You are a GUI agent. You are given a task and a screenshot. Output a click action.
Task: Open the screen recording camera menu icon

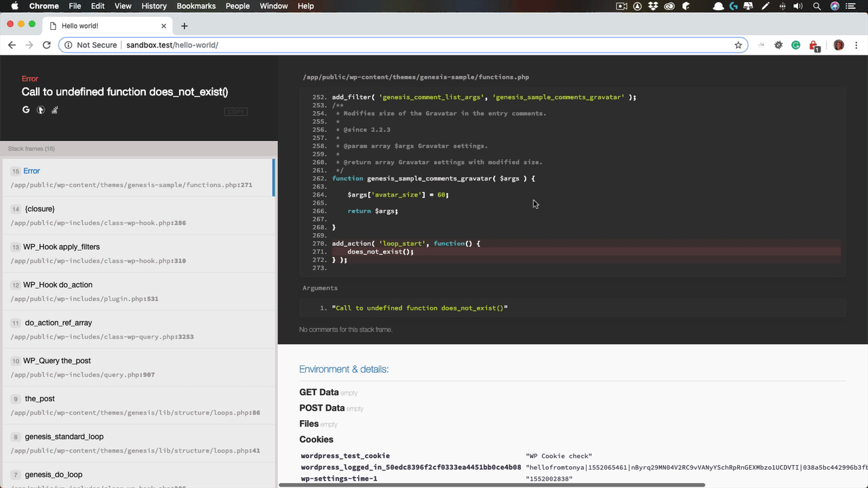click(x=621, y=6)
